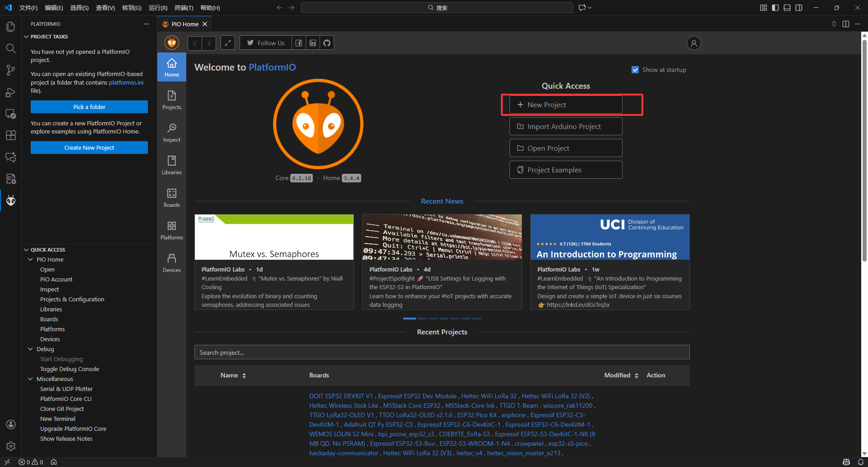This screenshot has height=467, width=868.
Task: Select the PIO Home editor tab
Action: click(184, 24)
